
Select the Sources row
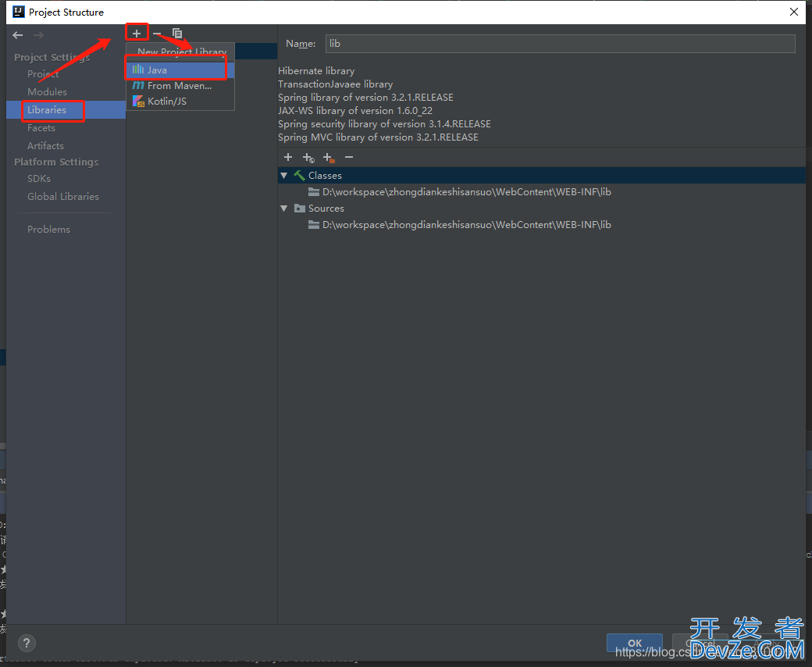point(542,209)
